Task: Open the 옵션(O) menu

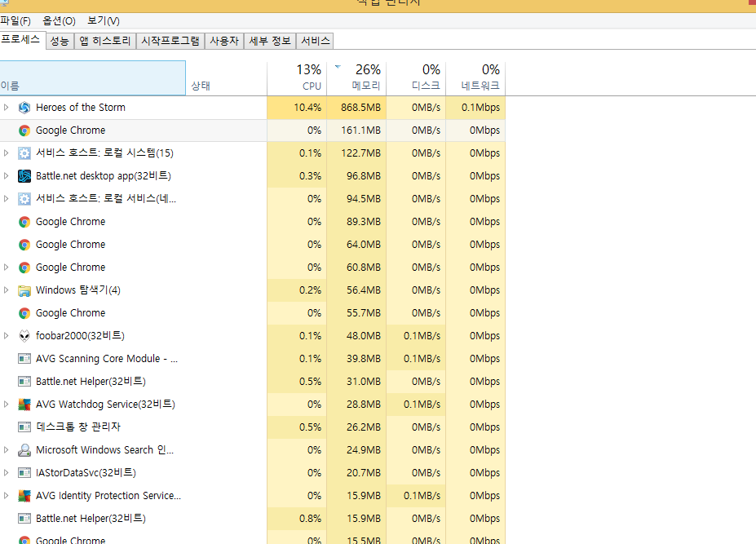Action: [x=59, y=20]
